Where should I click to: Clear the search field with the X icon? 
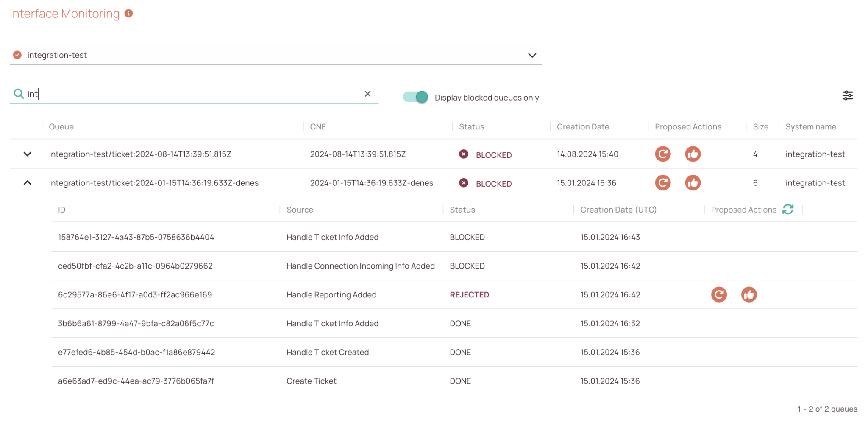368,94
